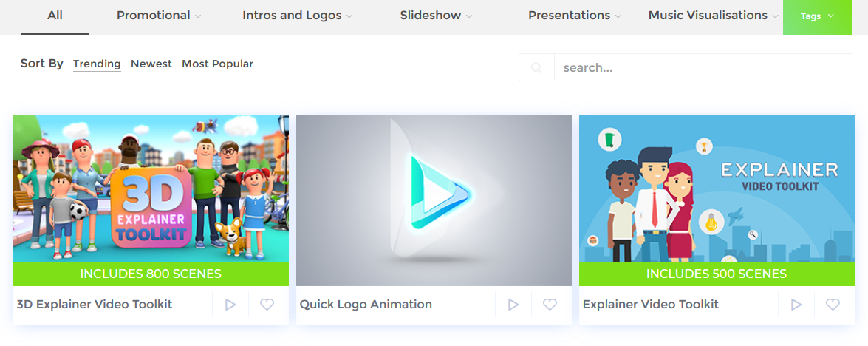868x346 pixels.
Task: Play preview of Quick Logo Animation
Action: point(513,305)
